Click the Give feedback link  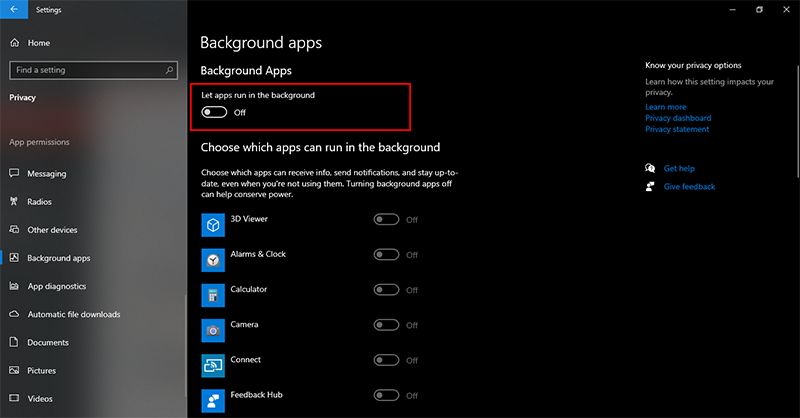(x=689, y=187)
